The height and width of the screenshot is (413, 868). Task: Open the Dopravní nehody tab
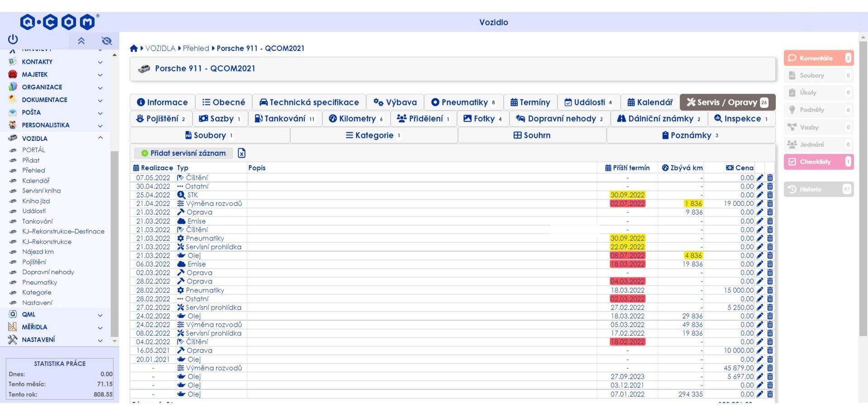pos(560,119)
